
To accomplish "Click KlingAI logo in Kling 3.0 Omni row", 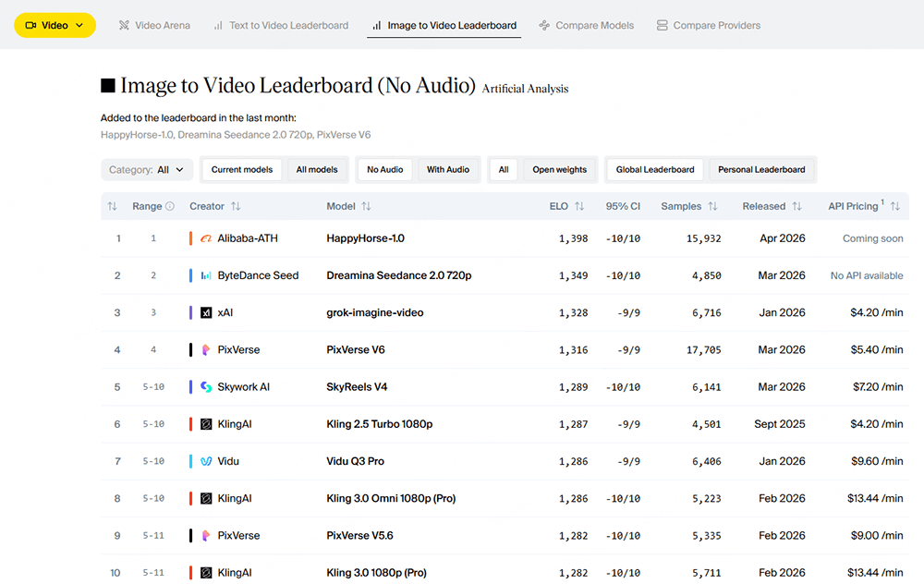I will [206, 499].
